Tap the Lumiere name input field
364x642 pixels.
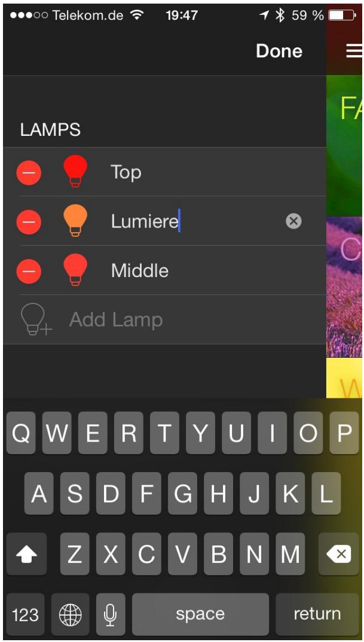click(x=196, y=221)
